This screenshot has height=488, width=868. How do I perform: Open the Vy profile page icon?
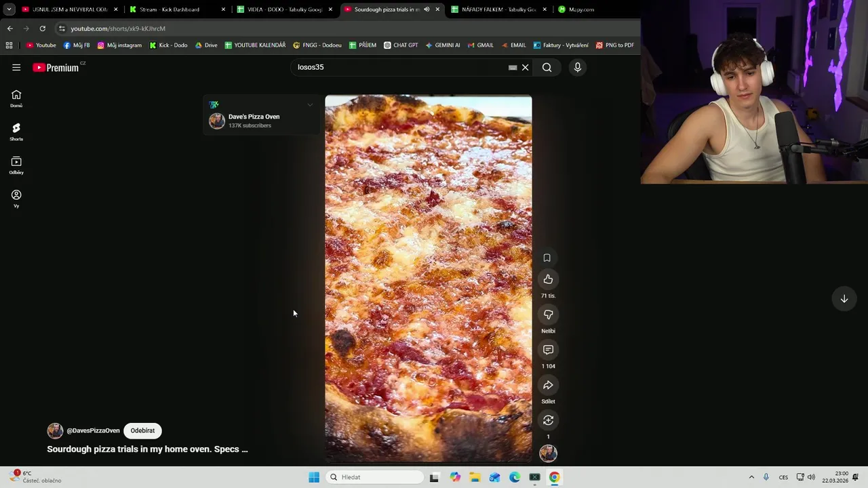coord(16,199)
